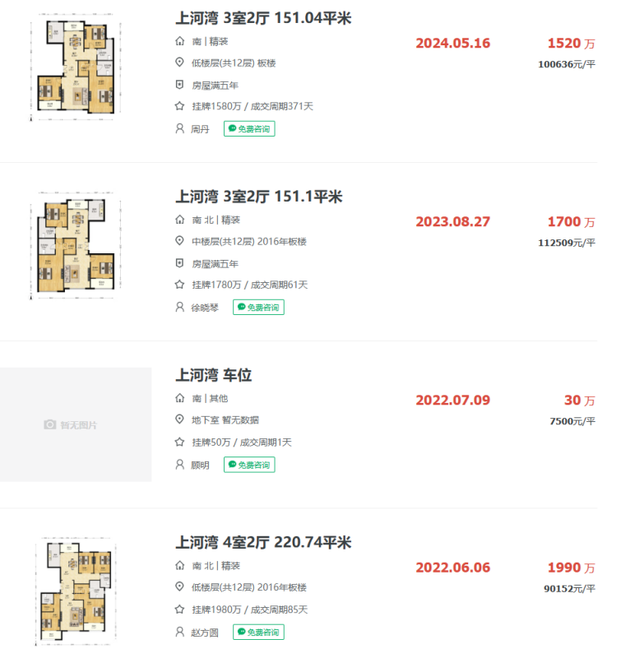Viewport: 644px width, 672px height.
Task: Click 免费咨询 button next to agent 赵方圆
Action: (258, 633)
